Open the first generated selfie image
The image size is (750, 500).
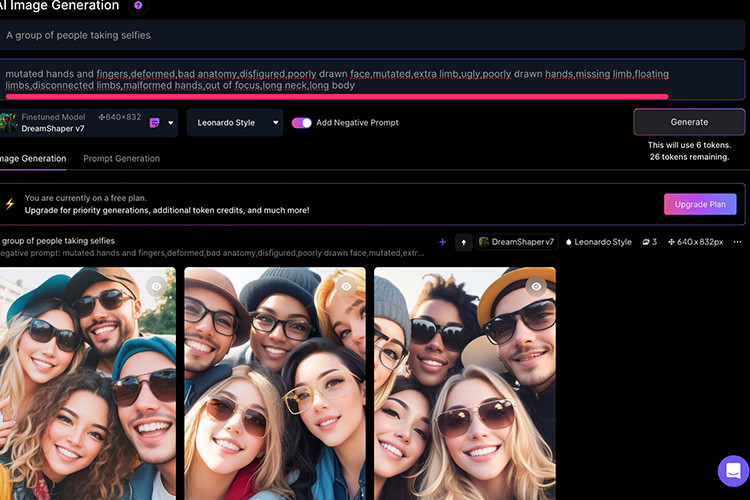click(x=88, y=384)
